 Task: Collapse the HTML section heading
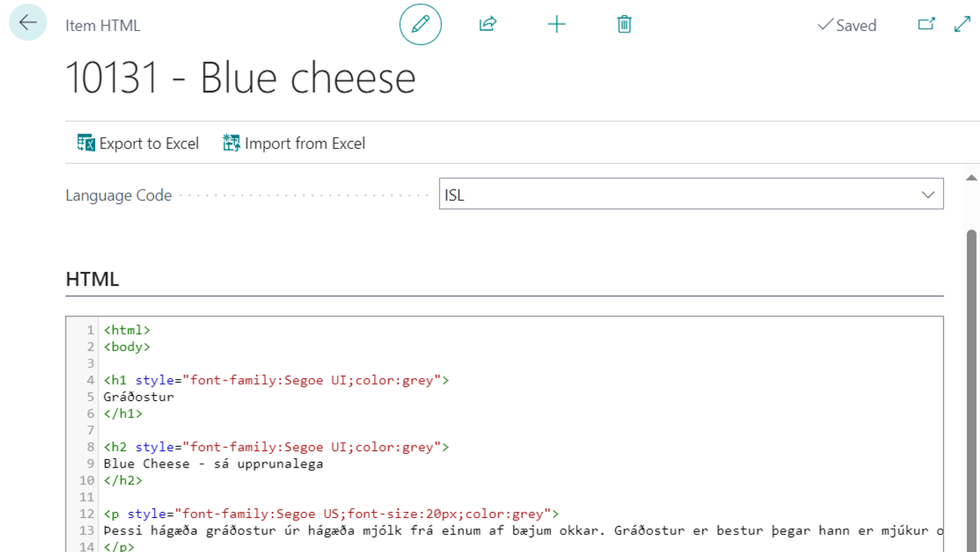click(x=93, y=279)
